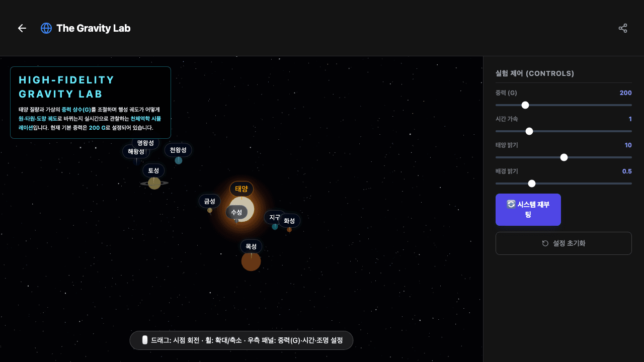The width and height of the screenshot is (644, 362).
Task: Click the share icon
Action: pos(623,28)
